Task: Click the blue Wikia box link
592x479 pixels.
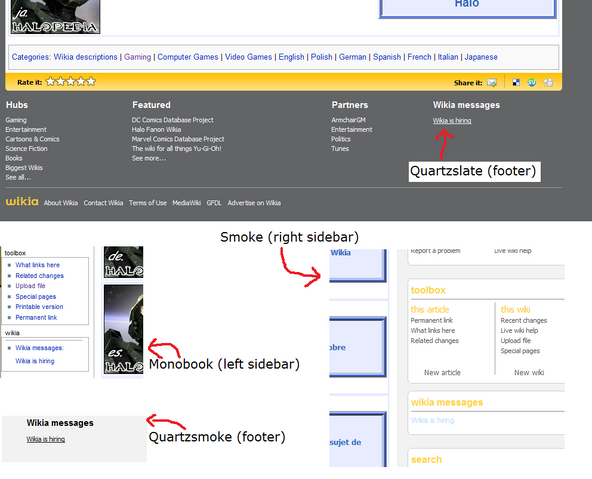Action: tap(358, 265)
